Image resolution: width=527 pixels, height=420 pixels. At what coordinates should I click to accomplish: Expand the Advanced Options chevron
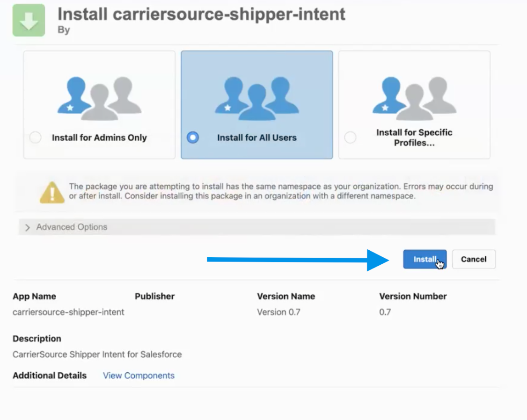pyautogui.click(x=28, y=228)
